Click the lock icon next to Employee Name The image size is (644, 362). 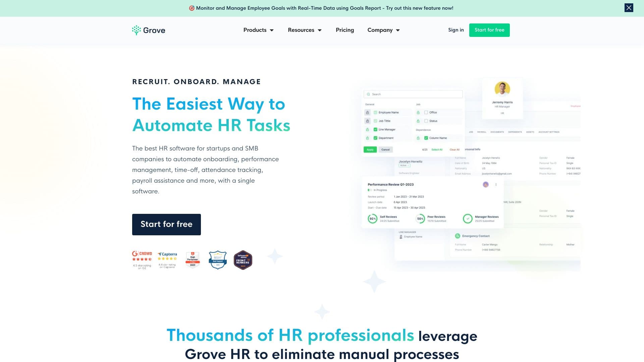(x=368, y=112)
